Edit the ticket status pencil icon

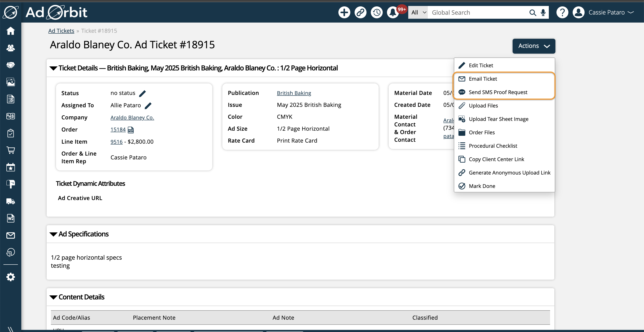point(142,93)
